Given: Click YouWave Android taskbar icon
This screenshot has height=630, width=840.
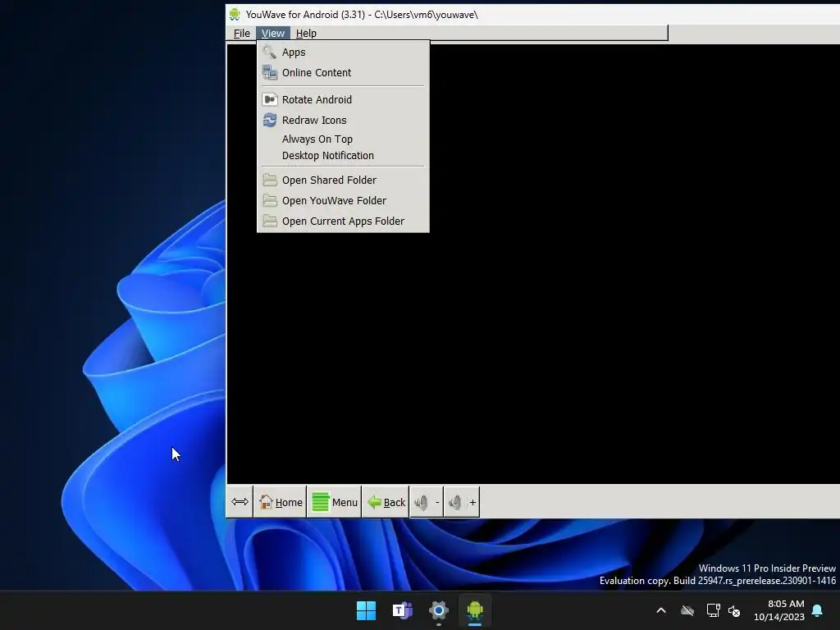Looking at the screenshot, I should click(475, 610).
